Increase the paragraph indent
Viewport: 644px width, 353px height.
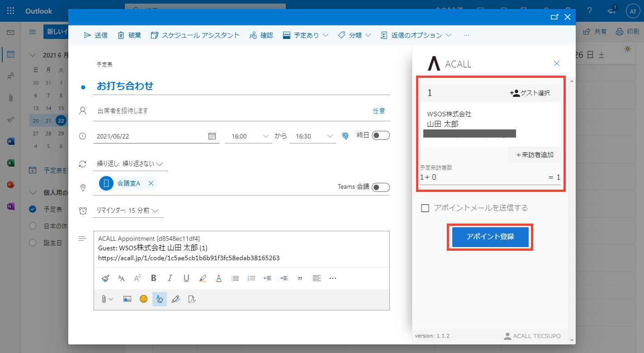pos(284,278)
